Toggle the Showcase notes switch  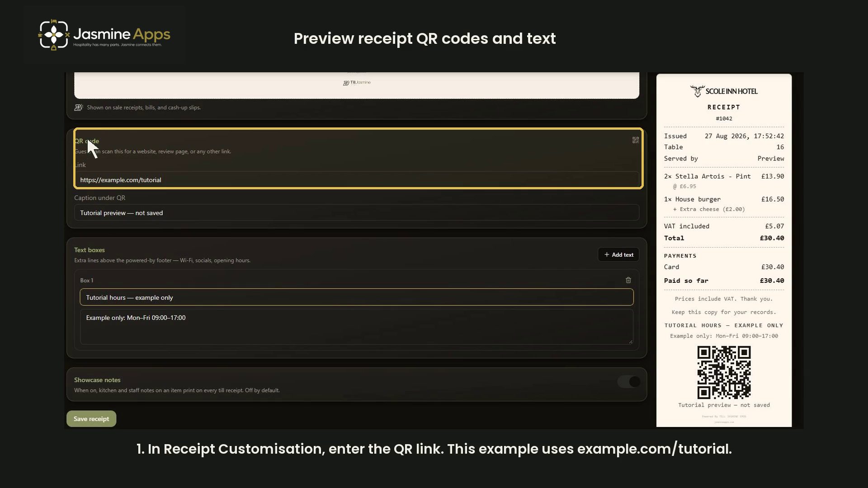point(629,382)
